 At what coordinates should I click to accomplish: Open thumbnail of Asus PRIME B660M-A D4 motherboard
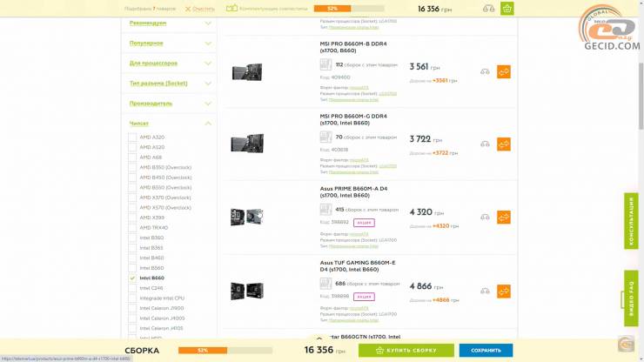click(x=247, y=217)
